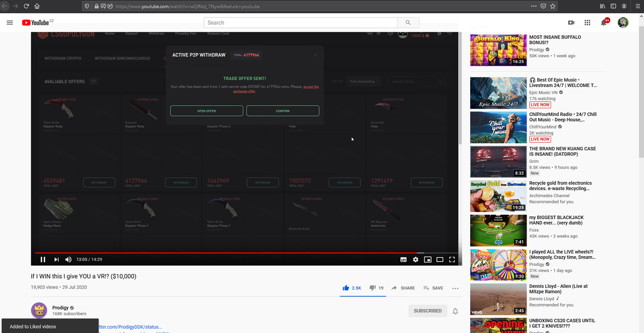
Task: Click video title 'If I WIN this I give YOU a VR'
Action: point(84,276)
